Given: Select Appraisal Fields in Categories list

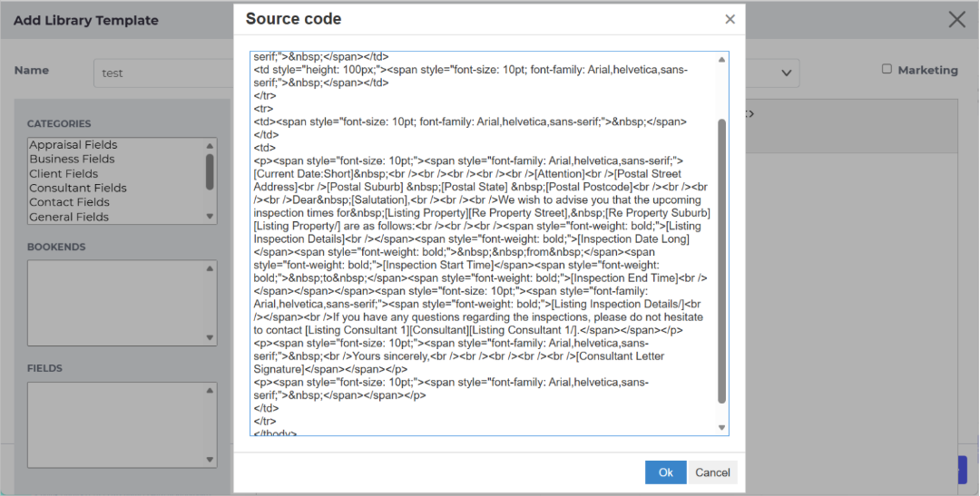Looking at the screenshot, I should [73, 145].
